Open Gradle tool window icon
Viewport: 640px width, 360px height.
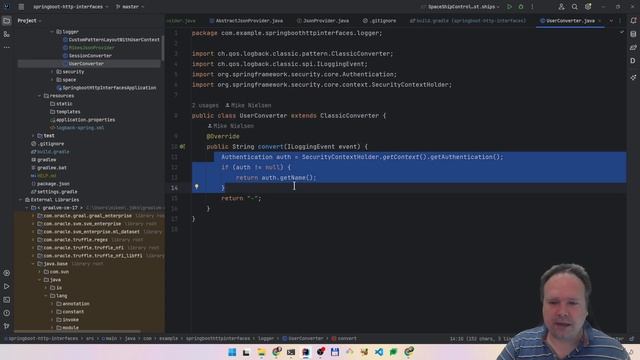(x=633, y=47)
